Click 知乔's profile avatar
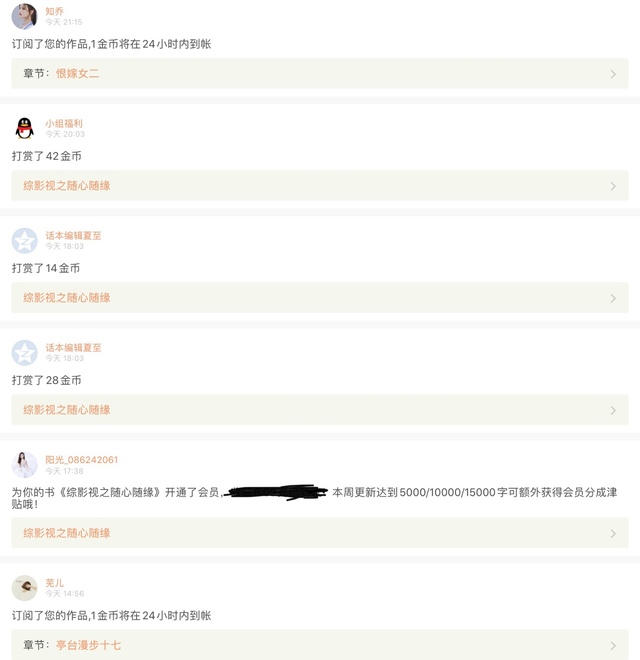 24,16
